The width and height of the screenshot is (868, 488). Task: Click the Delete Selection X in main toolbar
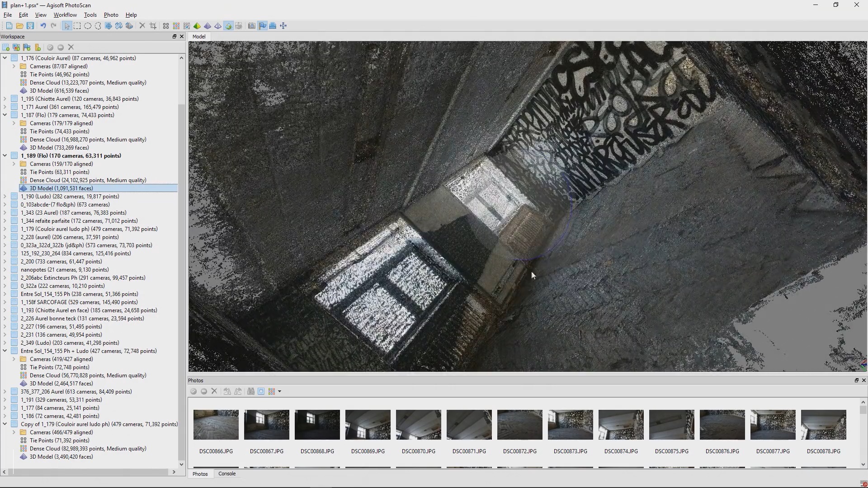tap(142, 26)
